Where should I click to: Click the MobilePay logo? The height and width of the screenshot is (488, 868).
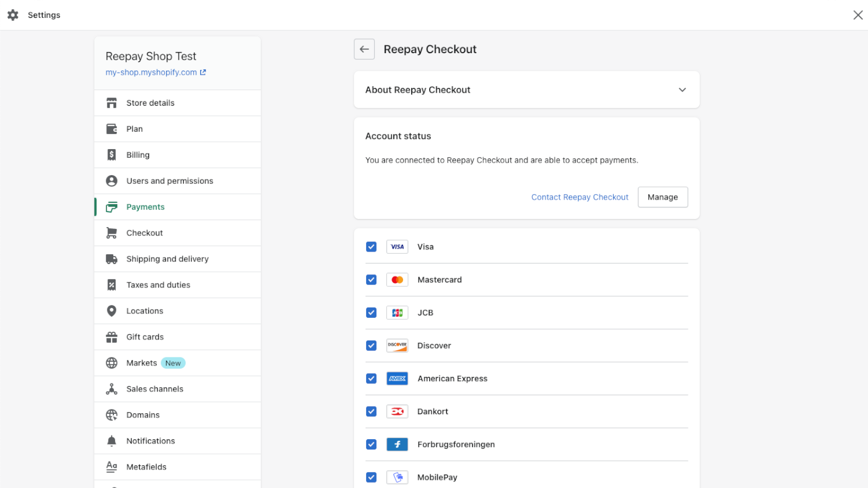click(397, 478)
